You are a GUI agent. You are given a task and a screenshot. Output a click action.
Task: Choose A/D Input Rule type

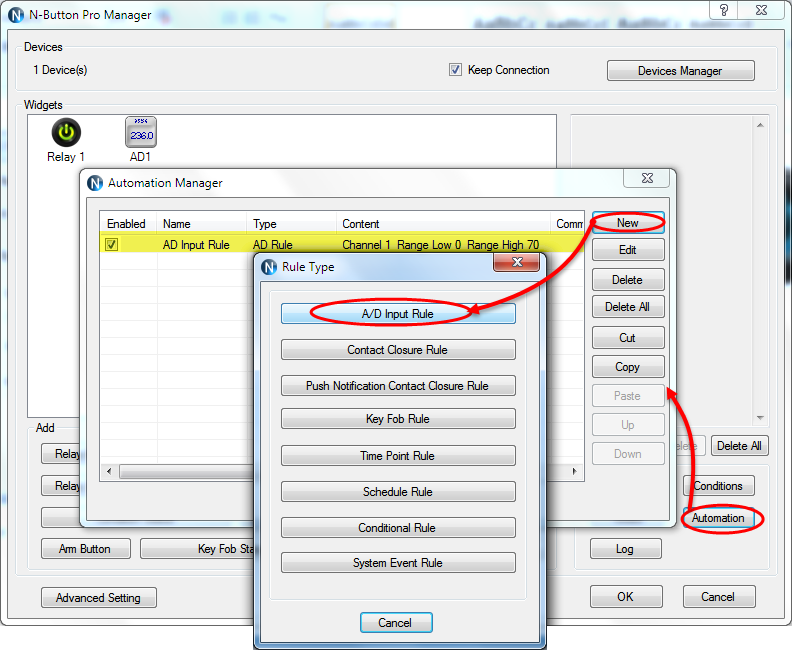[398, 314]
